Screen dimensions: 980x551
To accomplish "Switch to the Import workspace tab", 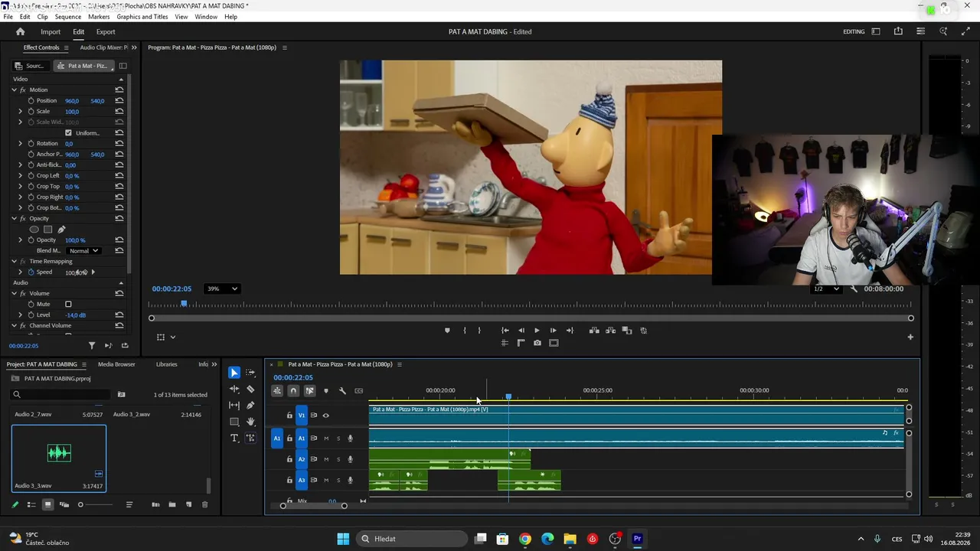I will [x=51, y=31].
